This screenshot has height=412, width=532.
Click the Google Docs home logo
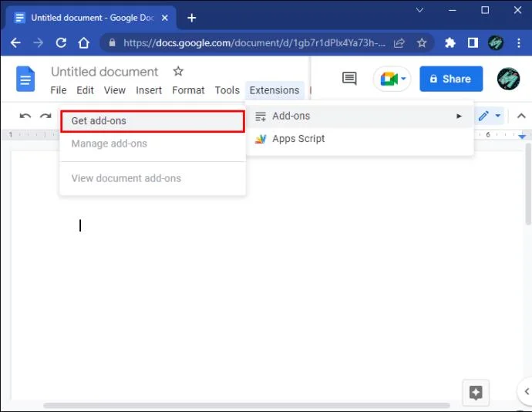click(25, 79)
